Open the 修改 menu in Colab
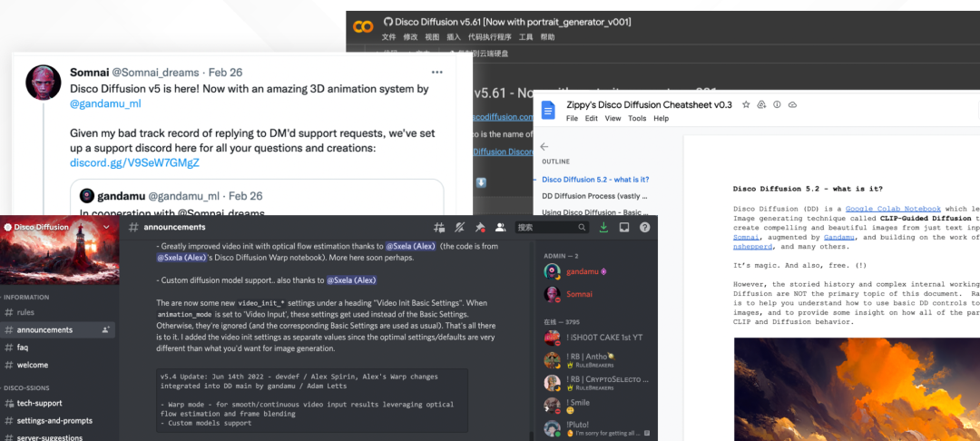The height and width of the screenshot is (441, 980). tap(411, 37)
